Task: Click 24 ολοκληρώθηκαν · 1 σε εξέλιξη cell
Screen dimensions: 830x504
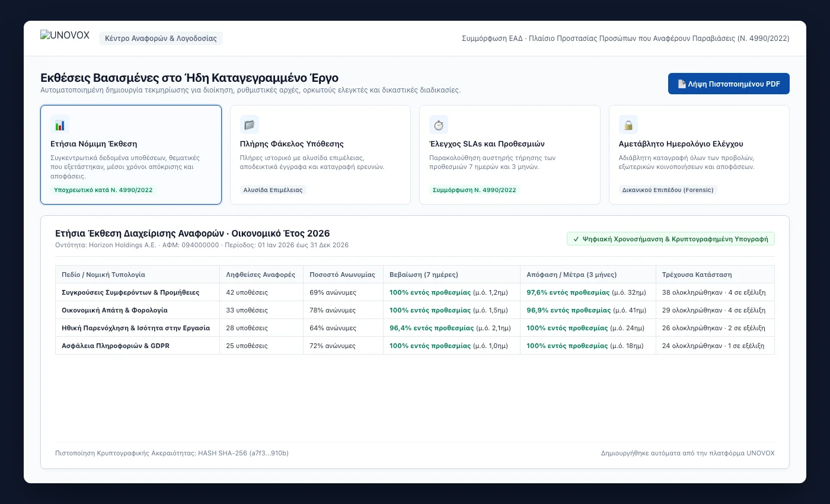Action: [x=715, y=346]
